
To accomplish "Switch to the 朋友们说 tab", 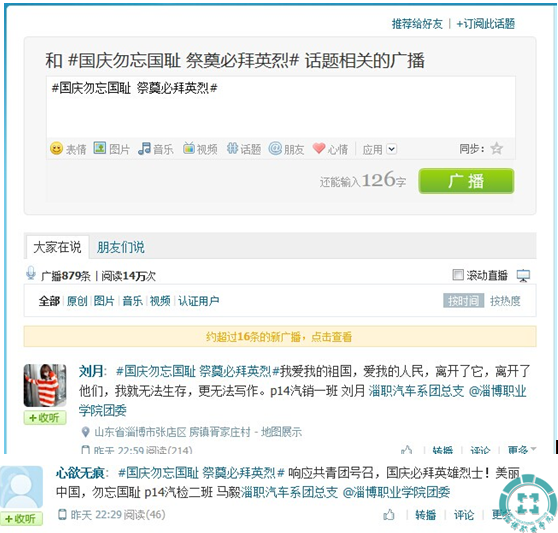I will click(x=121, y=247).
